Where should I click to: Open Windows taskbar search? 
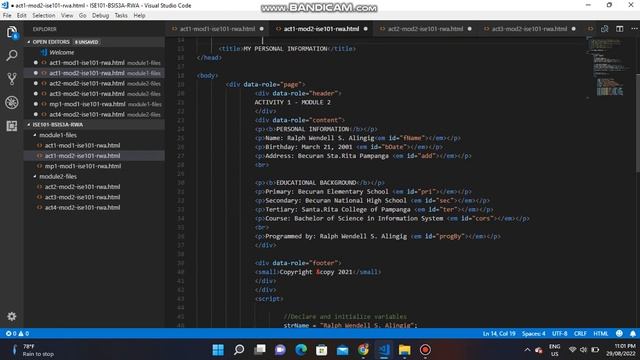pyautogui.click(x=239, y=350)
